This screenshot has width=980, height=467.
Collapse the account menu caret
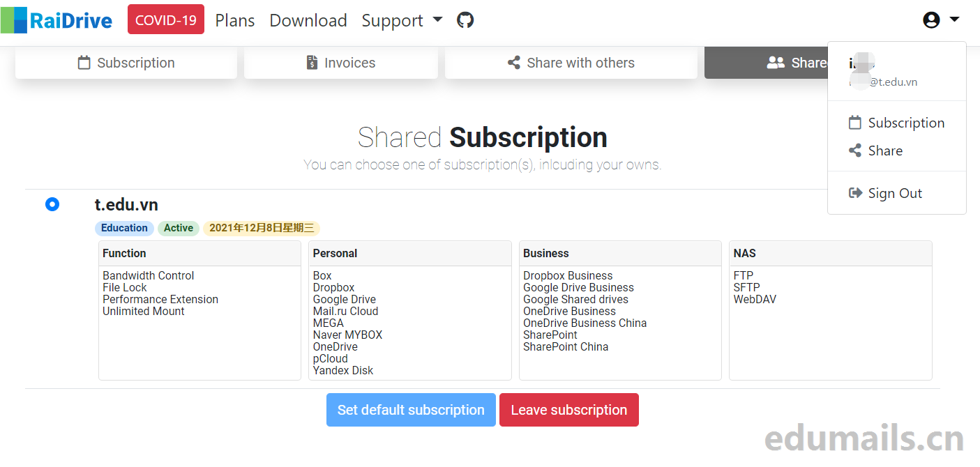pos(954,20)
